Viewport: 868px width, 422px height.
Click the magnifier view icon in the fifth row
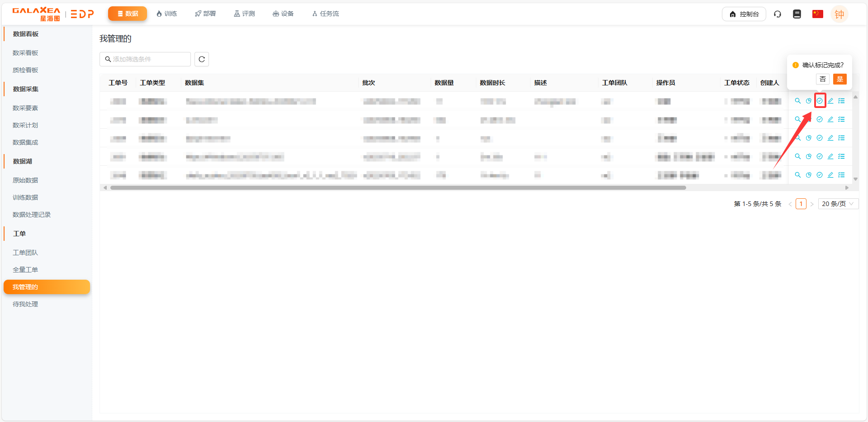(798, 175)
